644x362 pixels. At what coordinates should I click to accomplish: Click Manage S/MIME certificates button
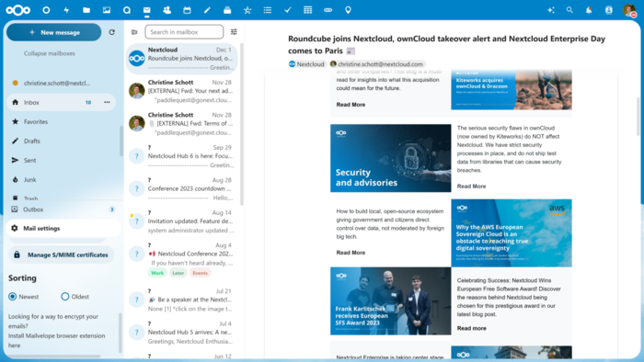point(62,255)
